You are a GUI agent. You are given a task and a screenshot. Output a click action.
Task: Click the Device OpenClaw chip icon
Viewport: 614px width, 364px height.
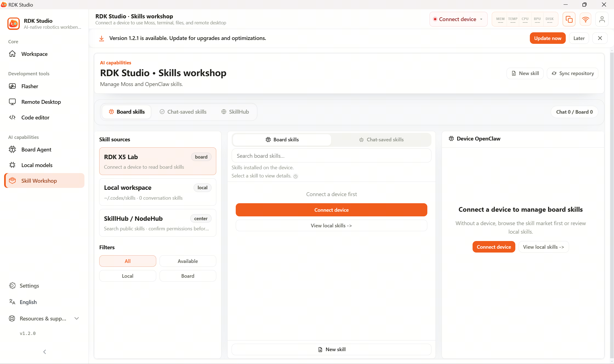(451, 139)
